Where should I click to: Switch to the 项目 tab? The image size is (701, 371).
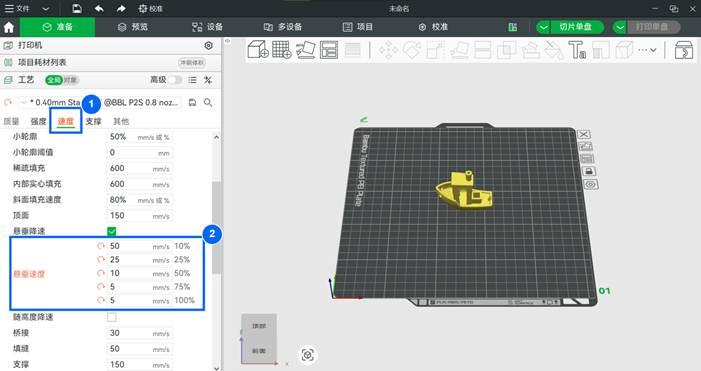pos(358,27)
